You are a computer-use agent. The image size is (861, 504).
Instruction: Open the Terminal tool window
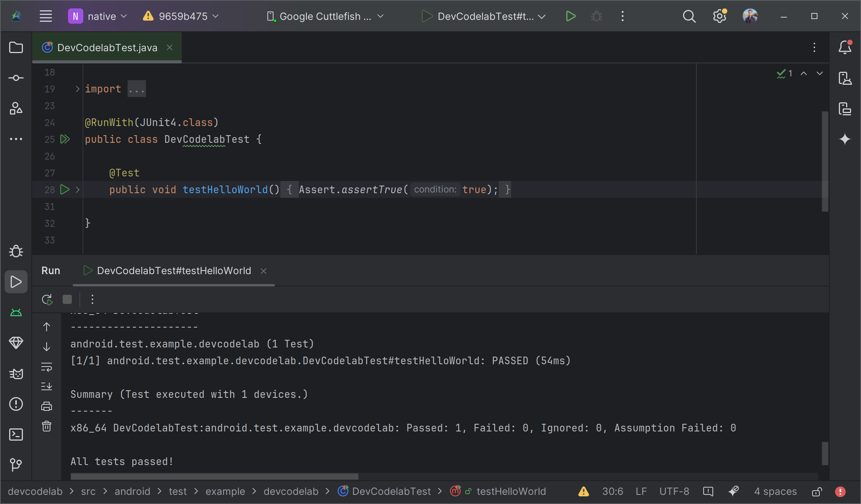(x=16, y=435)
